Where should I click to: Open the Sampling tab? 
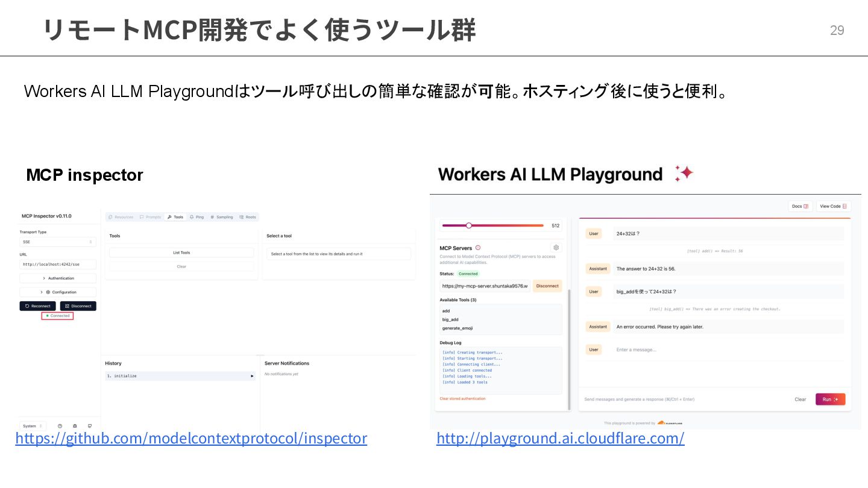[221, 217]
